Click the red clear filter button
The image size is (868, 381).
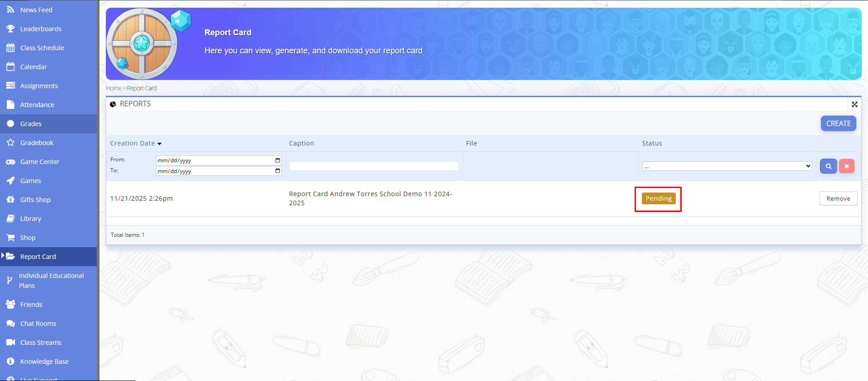pos(846,166)
